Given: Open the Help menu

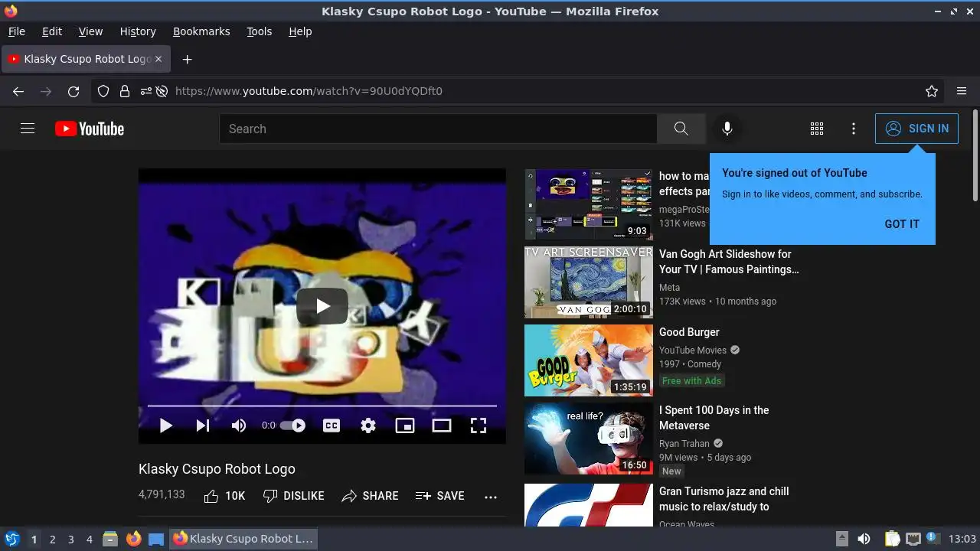Looking at the screenshot, I should [300, 31].
